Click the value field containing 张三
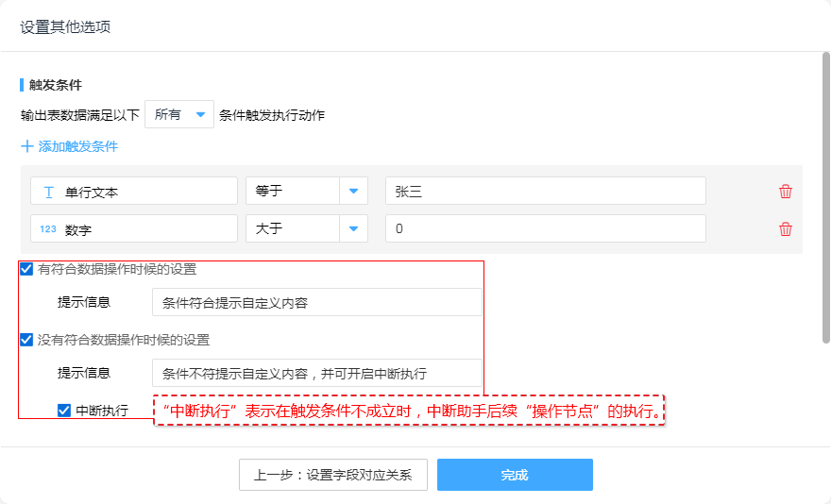This screenshot has width=831, height=504. click(x=545, y=192)
